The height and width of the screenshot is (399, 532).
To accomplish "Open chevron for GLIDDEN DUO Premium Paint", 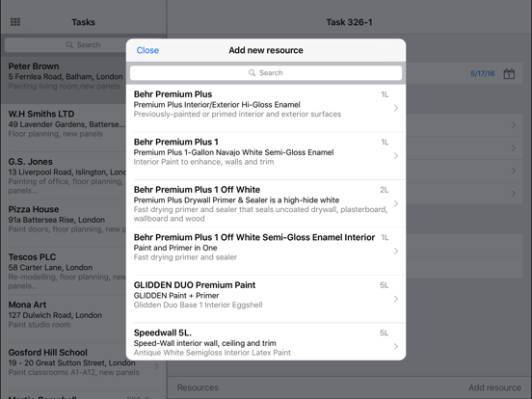I will tap(395, 299).
